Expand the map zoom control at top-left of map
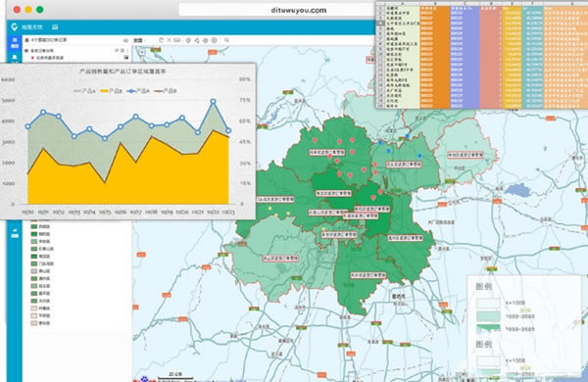The height and width of the screenshot is (382, 588). 142,52
